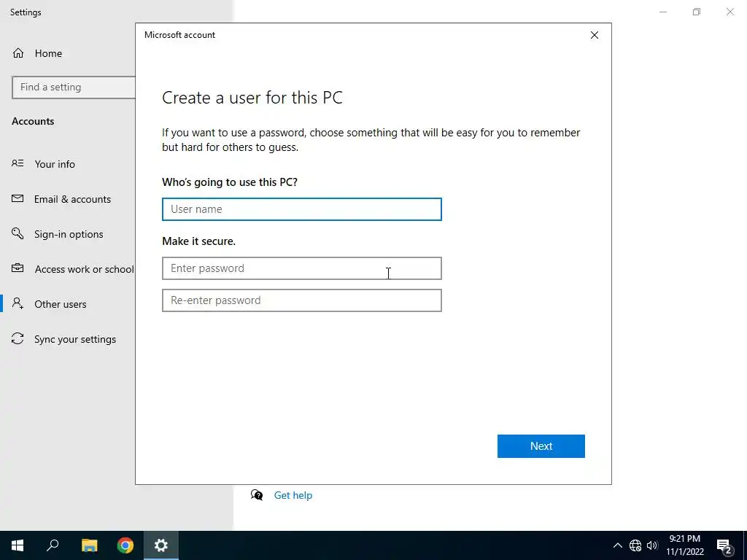Screen dimensions: 747x560
Task: Click the Get help chat icon
Action: pyautogui.click(x=257, y=495)
